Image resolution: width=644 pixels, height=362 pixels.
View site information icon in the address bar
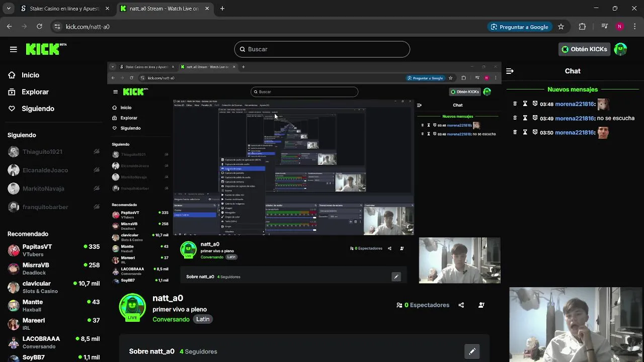point(57,27)
